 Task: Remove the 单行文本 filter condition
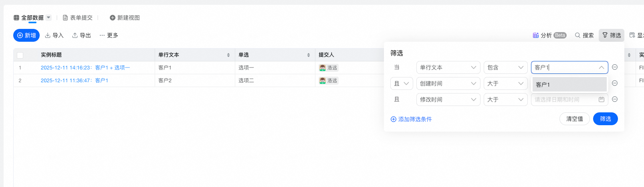coord(615,67)
